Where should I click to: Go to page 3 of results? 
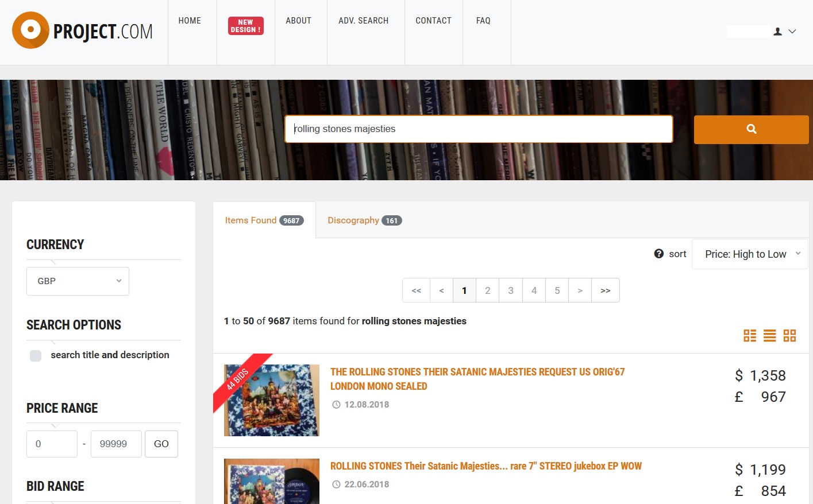511,290
